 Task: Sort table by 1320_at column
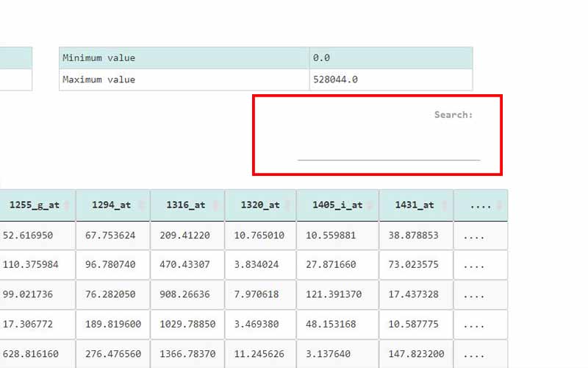(x=260, y=205)
